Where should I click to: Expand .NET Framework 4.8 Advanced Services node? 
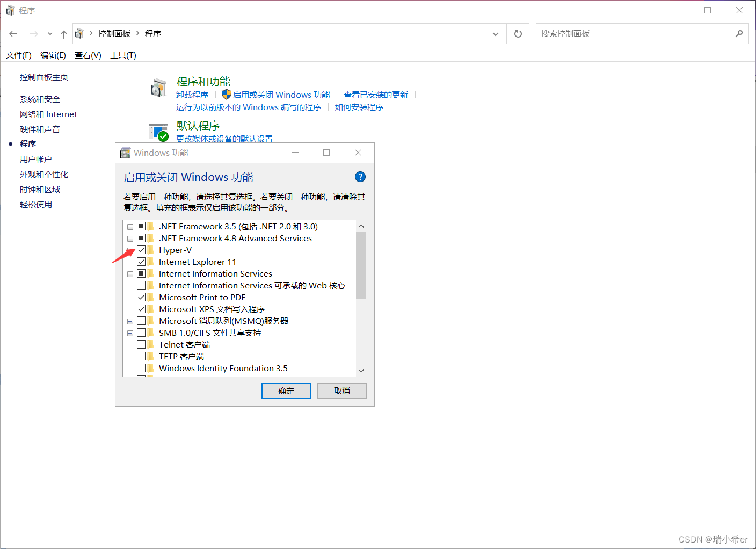130,239
